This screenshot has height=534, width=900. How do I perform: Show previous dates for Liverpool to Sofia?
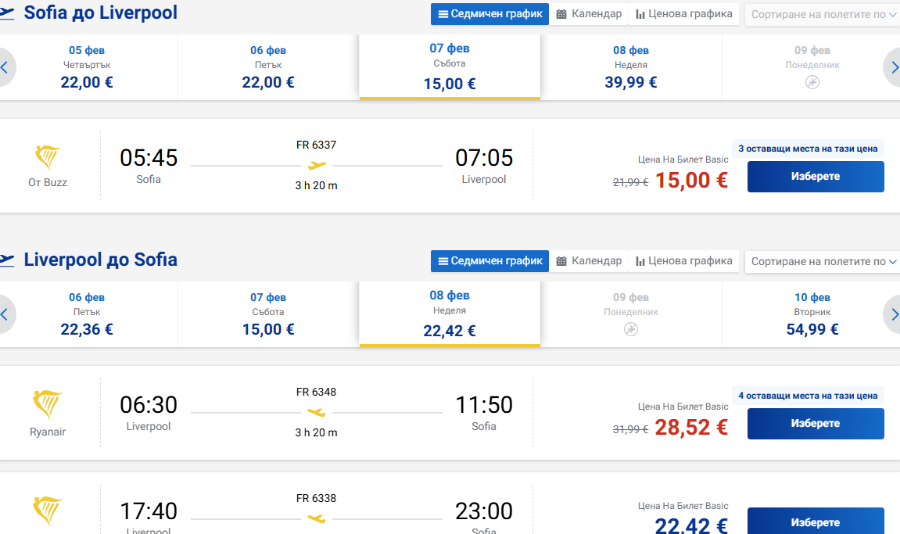click(x=6, y=315)
